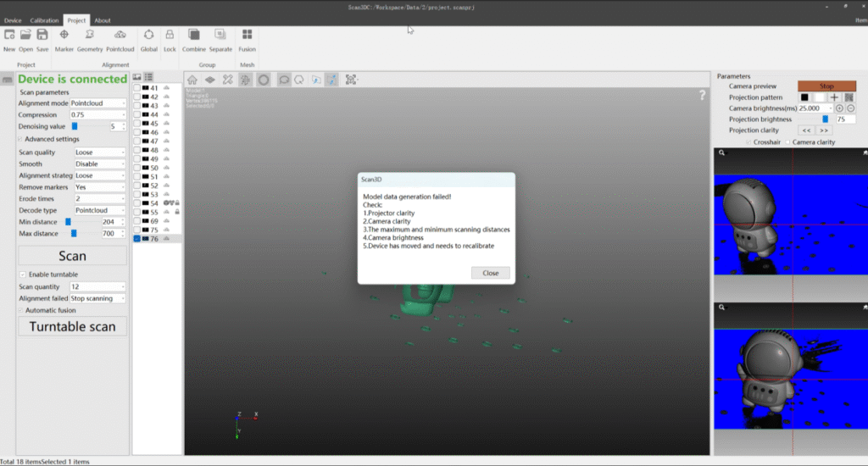Expand the Scan quality dropdown
The width and height of the screenshot is (868, 466).
99,153
